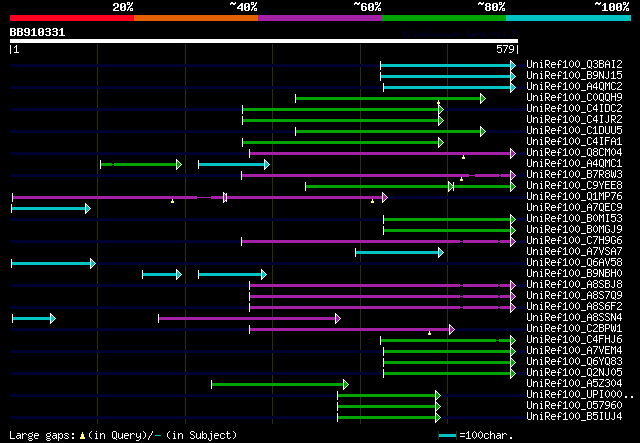Open the UniRef100_A4QMC2 subject label

click(x=574, y=86)
